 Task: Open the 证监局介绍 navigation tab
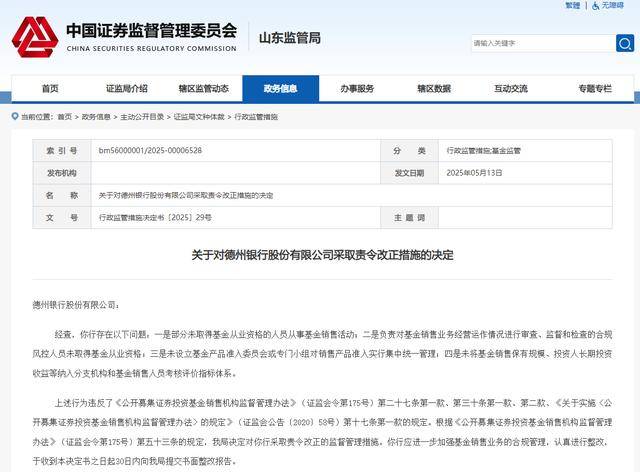[127, 89]
